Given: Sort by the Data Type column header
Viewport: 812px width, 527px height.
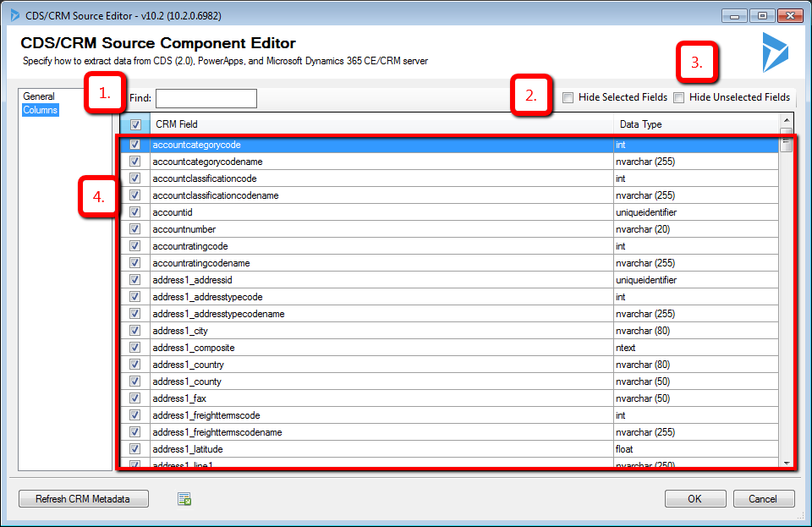Looking at the screenshot, I should [696, 124].
